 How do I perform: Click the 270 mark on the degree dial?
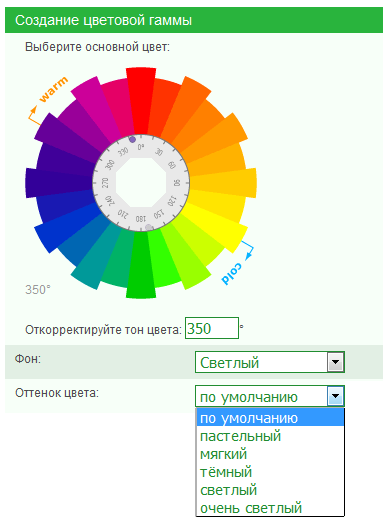point(105,183)
